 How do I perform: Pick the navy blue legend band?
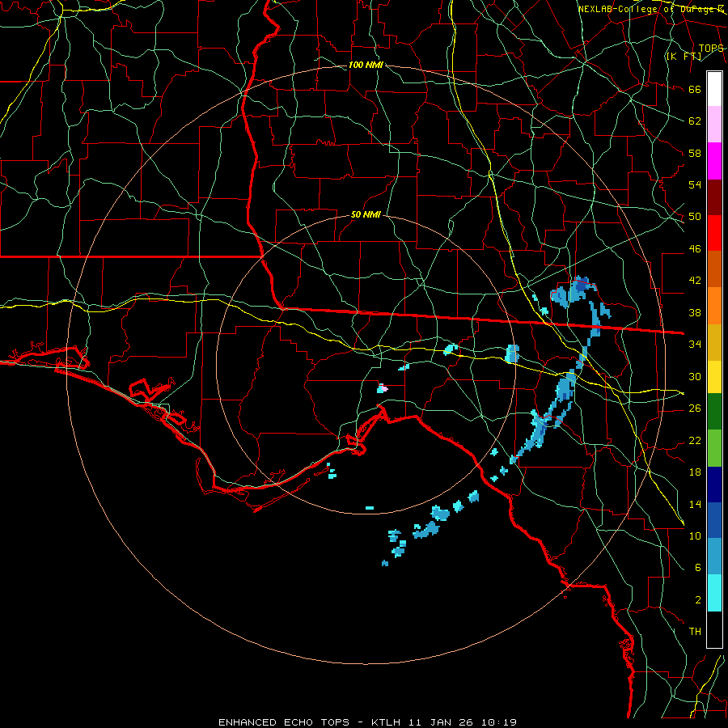pos(714,485)
